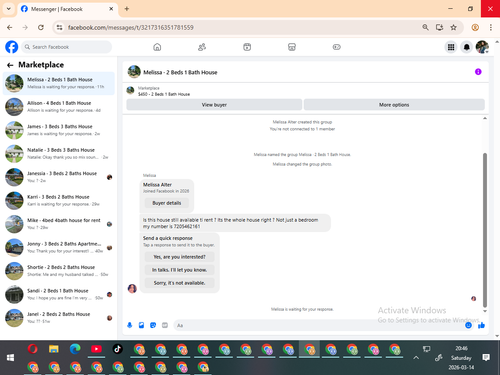Open Melissa Alter's Buyer details

coord(167,203)
